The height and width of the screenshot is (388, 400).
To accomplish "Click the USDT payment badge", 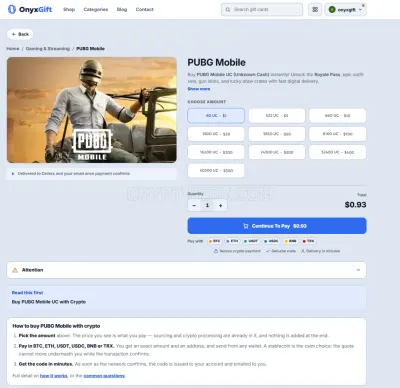I will [251, 241].
